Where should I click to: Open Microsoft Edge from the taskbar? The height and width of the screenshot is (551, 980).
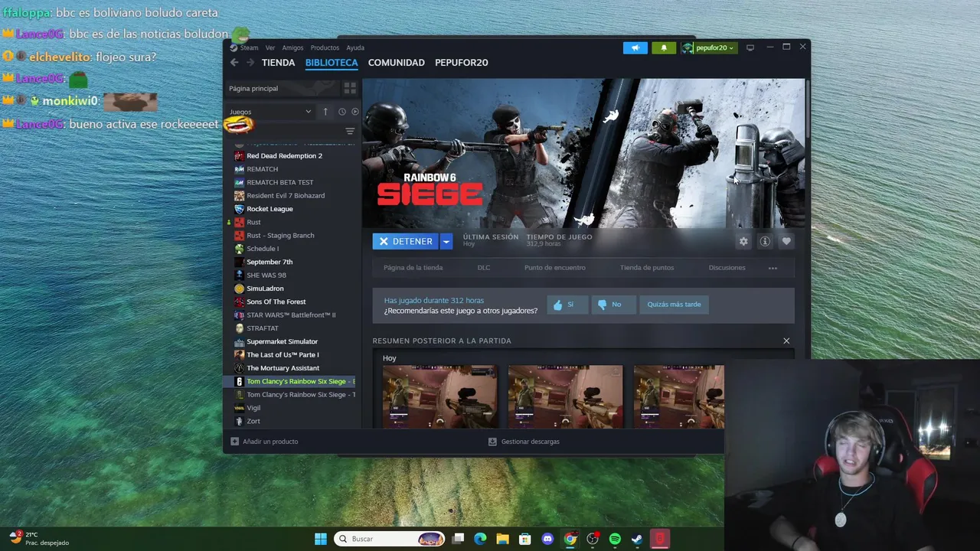pos(480,539)
